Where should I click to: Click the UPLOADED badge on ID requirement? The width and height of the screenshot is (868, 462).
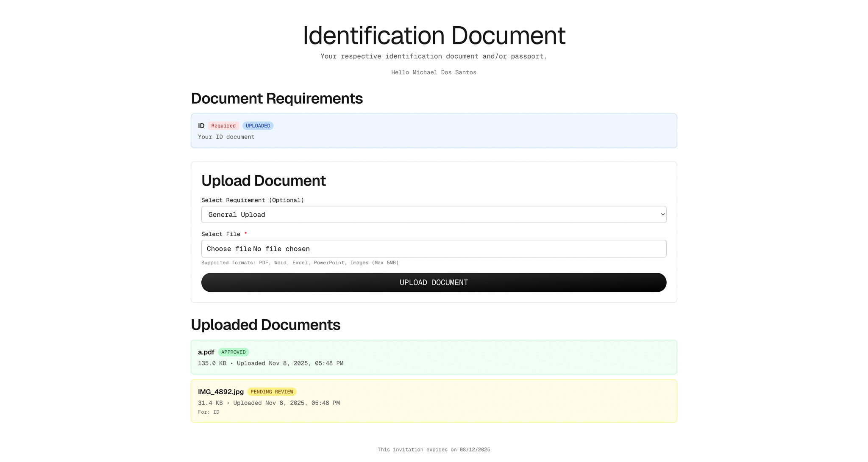(x=258, y=126)
